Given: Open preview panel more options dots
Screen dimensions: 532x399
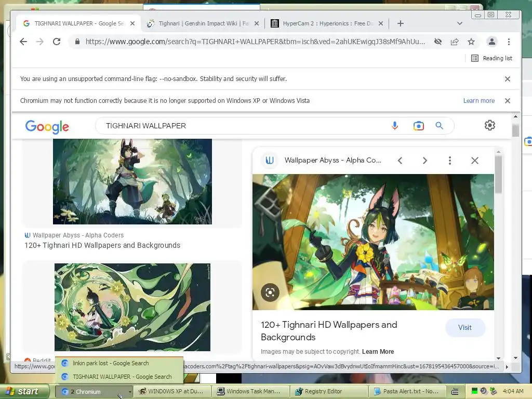Looking at the screenshot, I should (450, 161).
